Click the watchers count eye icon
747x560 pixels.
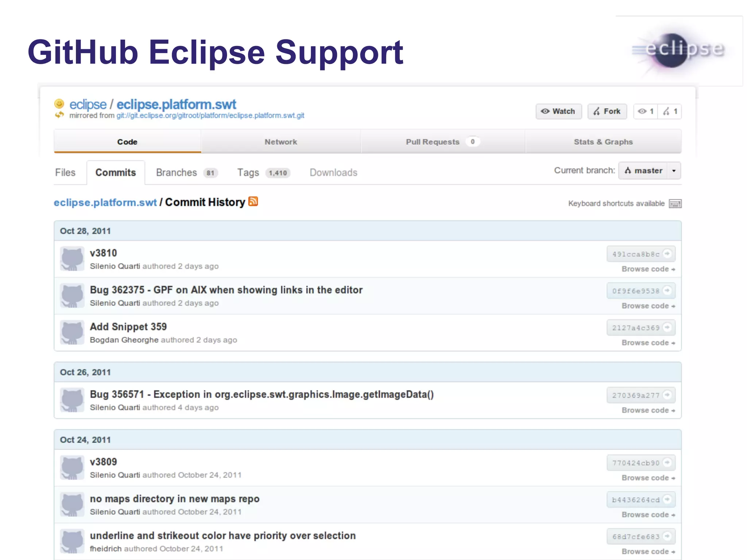tap(642, 111)
